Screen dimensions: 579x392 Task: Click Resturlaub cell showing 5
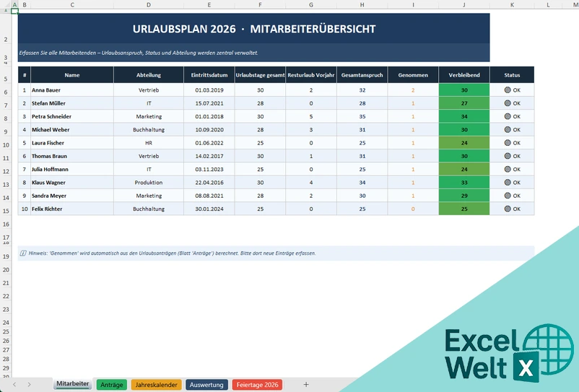coord(311,116)
